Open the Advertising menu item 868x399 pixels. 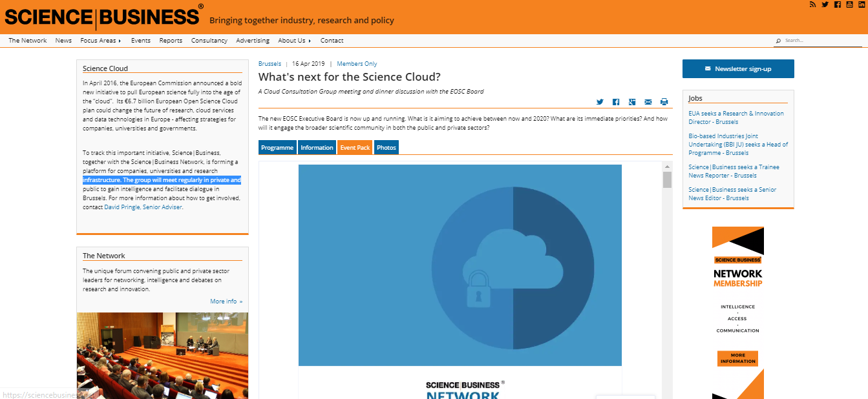(x=253, y=41)
